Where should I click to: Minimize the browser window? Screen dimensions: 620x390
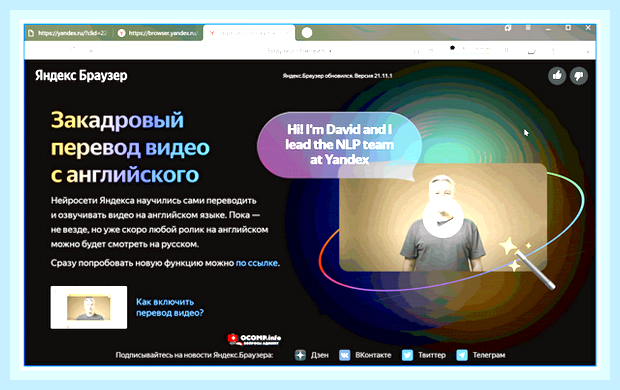pyautogui.click(x=548, y=28)
